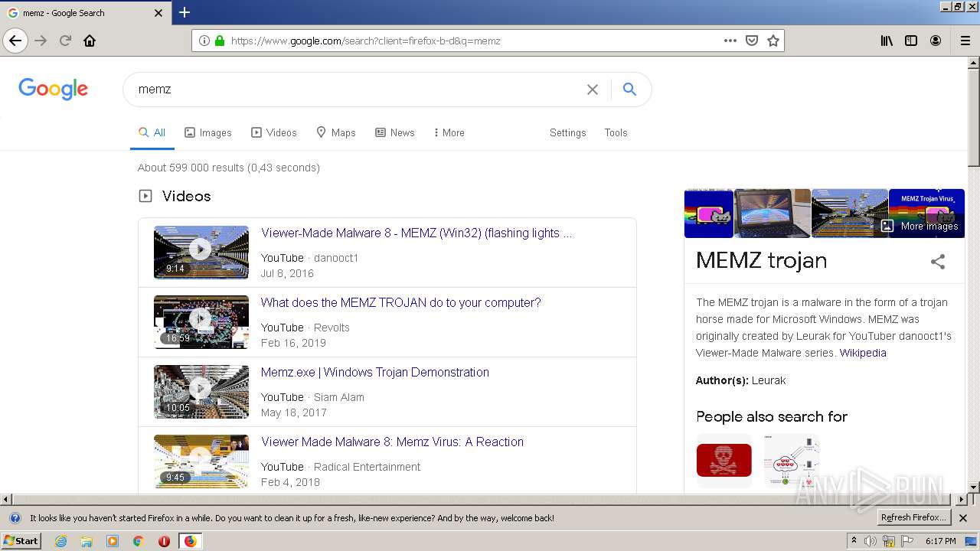
Task: Open a new browser tab
Action: click(x=185, y=12)
